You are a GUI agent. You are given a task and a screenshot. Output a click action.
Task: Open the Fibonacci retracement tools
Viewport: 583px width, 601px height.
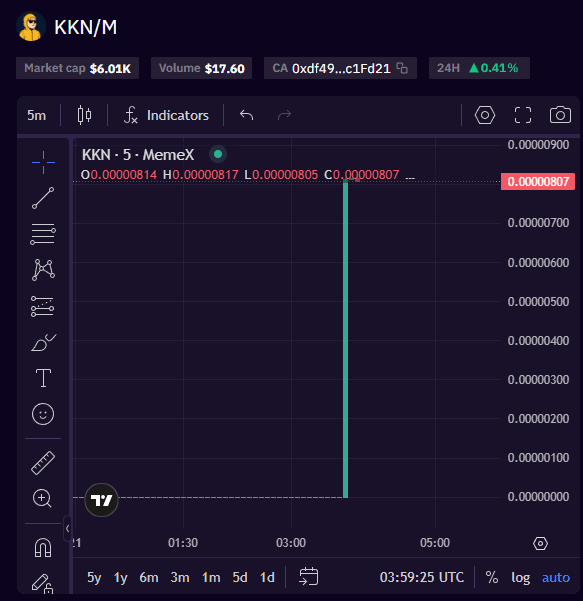click(43, 234)
